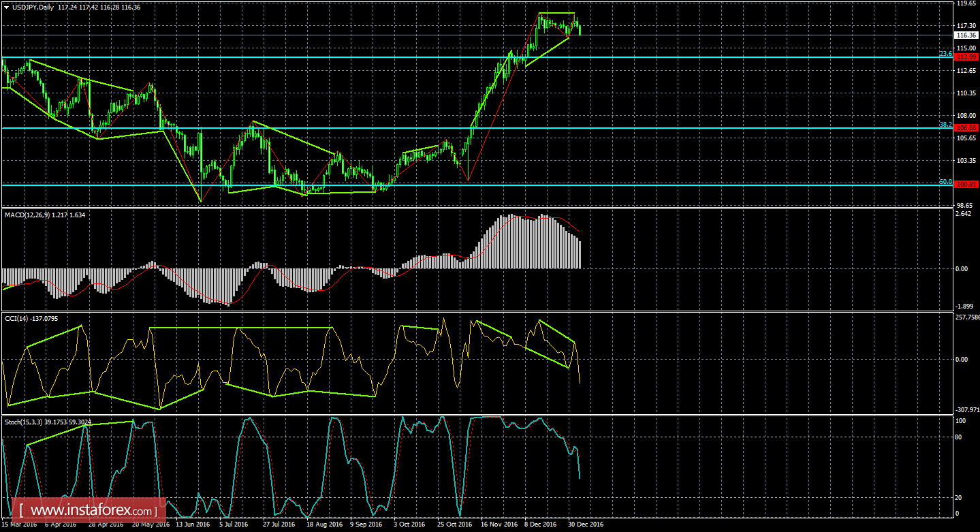This screenshot has width=980, height=532.
Task: Open the USDJPY chart dropdown arrow
Action: tap(6, 6)
